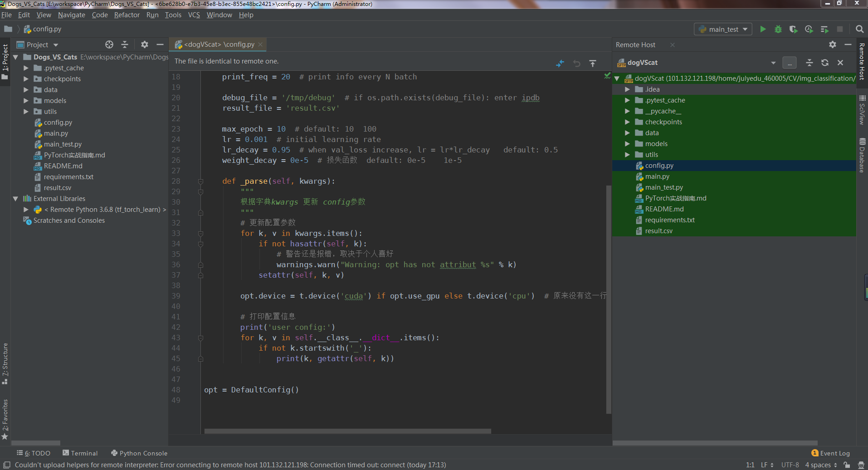Screen dimensions: 868x470
Task: Open the Navigate menu
Action: coord(71,15)
